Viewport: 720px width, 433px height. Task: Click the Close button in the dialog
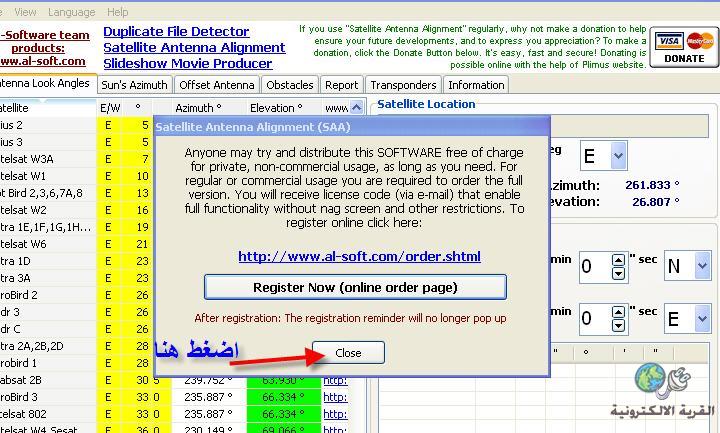(x=348, y=353)
